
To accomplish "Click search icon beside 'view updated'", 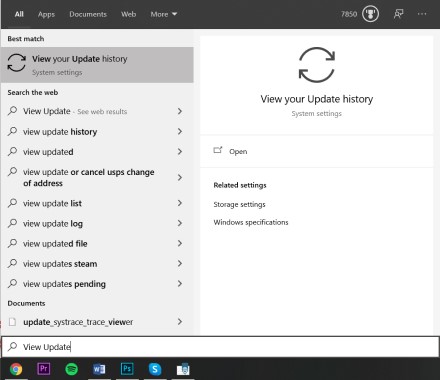I will pyautogui.click(x=12, y=151).
